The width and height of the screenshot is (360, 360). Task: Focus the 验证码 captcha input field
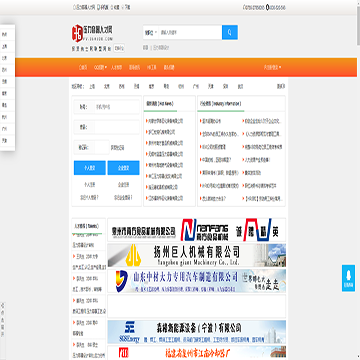pyautogui.click(x=102, y=147)
